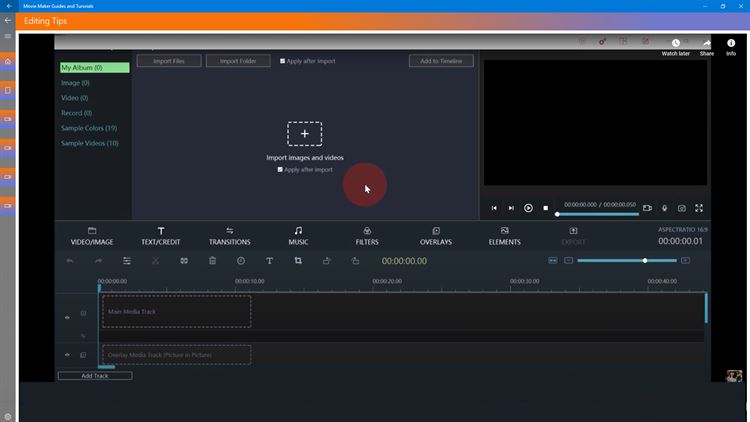Click the fit-timeline icon left of the zoom controls

[553, 260]
